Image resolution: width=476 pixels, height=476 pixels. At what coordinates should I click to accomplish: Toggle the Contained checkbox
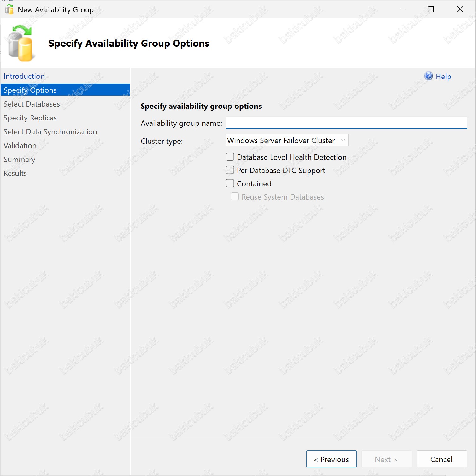pyautogui.click(x=230, y=183)
